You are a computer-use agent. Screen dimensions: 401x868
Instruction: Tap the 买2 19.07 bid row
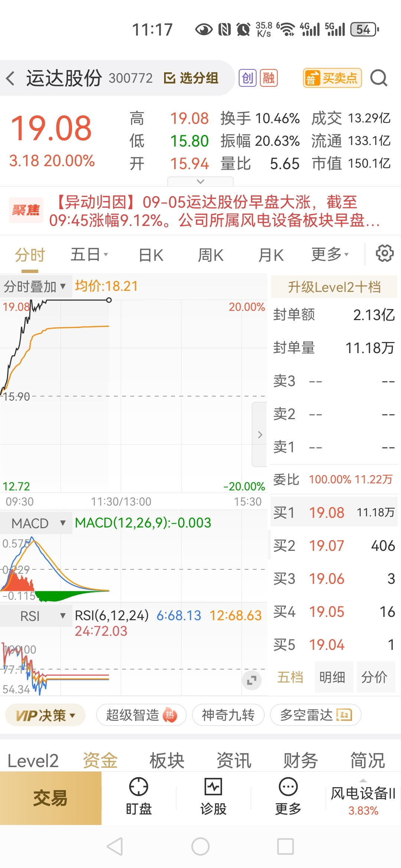(334, 546)
